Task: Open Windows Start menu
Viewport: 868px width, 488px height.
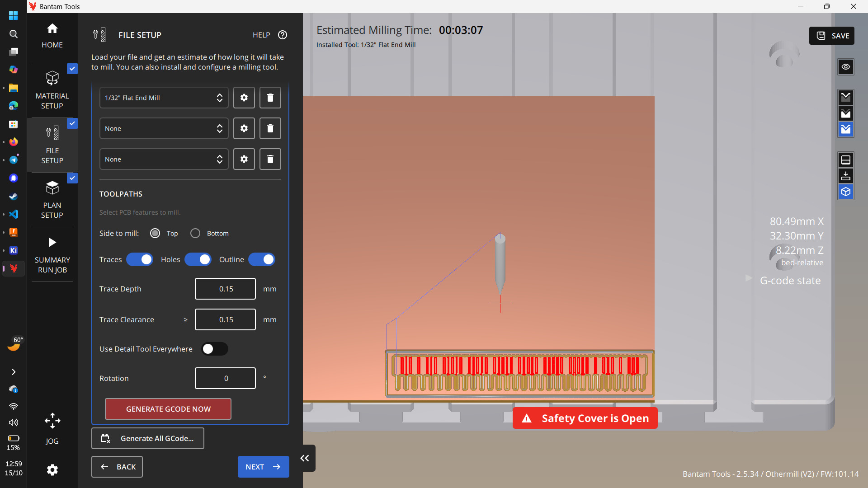Action: pos(14,15)
